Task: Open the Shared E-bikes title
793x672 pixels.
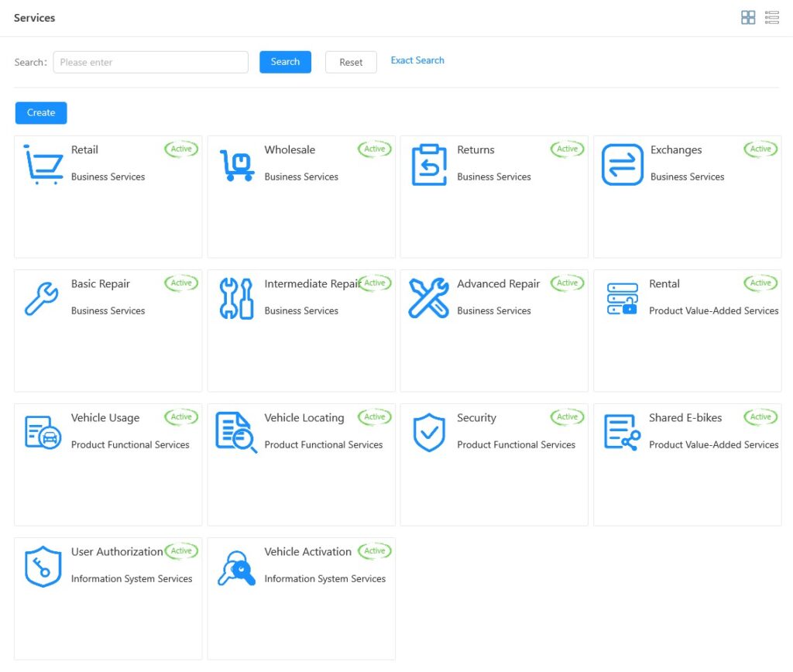Action: pyautogui.click(x=685, y=417)
